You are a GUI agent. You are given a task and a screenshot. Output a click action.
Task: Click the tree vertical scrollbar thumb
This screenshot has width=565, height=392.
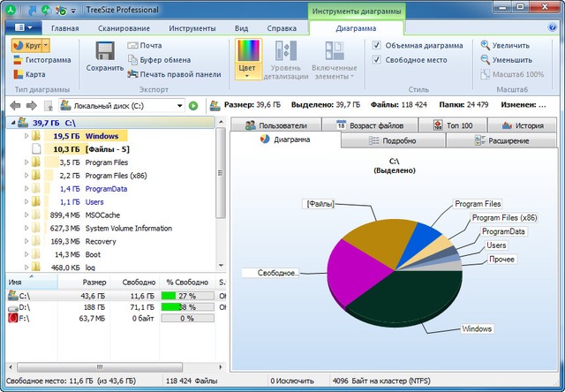pos(221,173)
